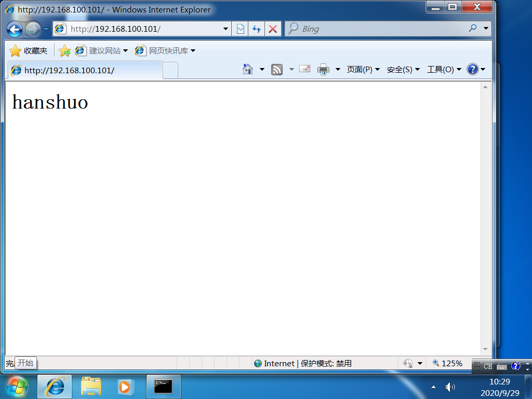Click the Internet Explorer taskbar icon
The image size is (532, 399).
55,387
